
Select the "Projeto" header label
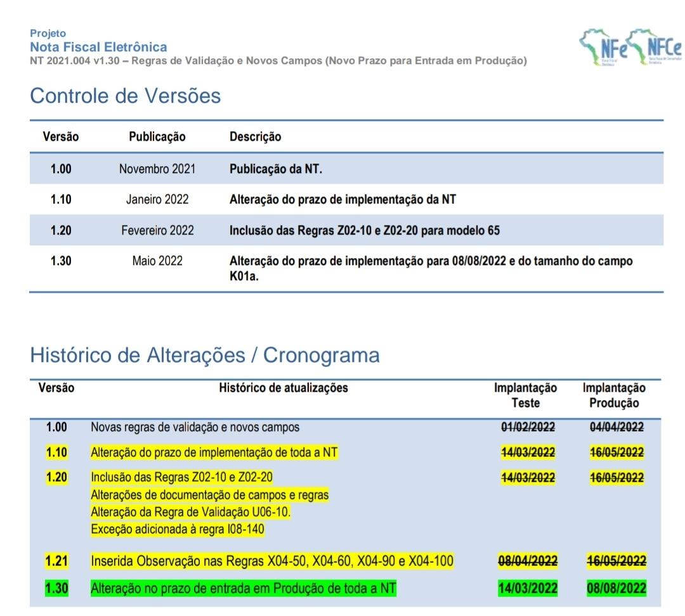point(48,34)
